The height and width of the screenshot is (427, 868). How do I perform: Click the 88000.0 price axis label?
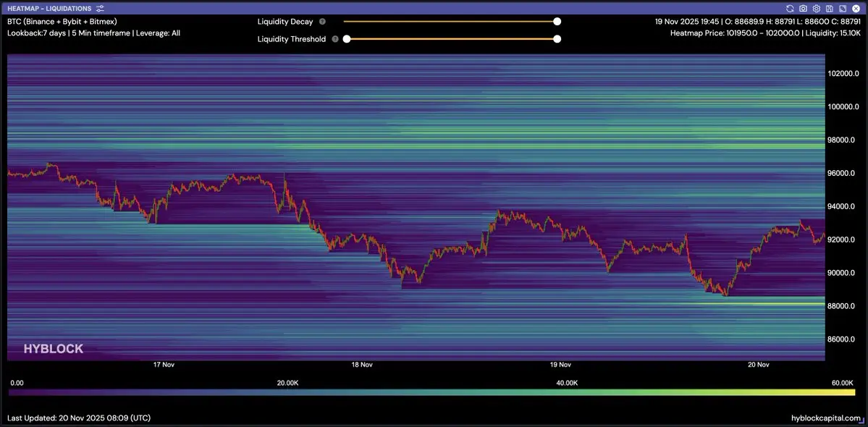[843, 306]
